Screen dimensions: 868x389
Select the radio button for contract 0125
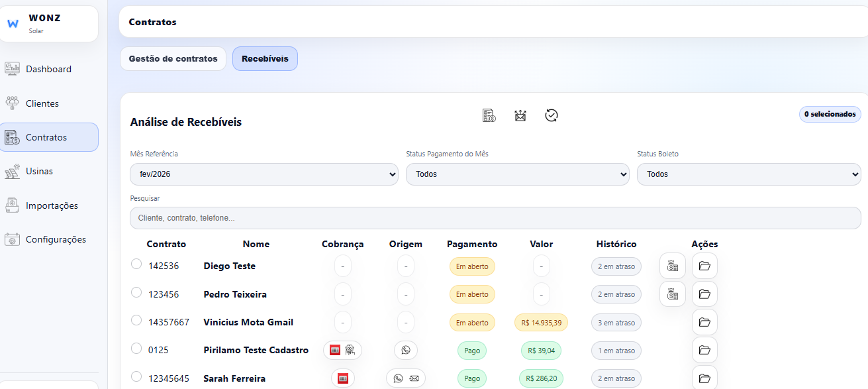(136, 349)
